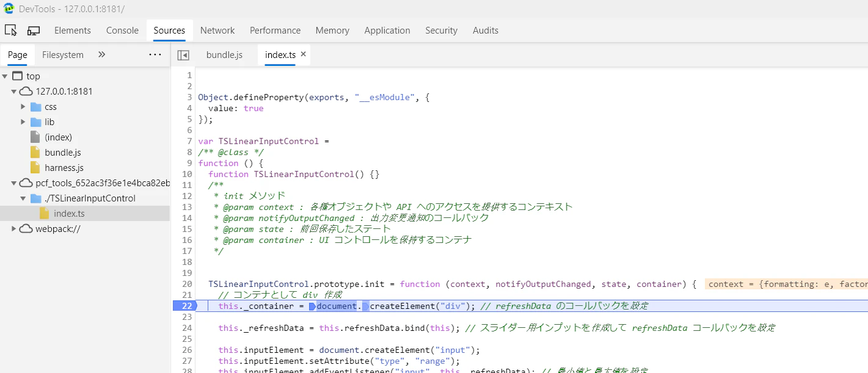Collapse the pcf_tools domain node arrow
Viewport: 868px width, 373px height.
click(x=14, y=183)
